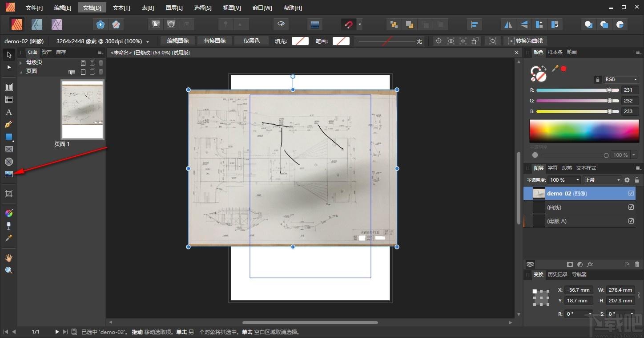Select the Node tool

coord(8,67)
